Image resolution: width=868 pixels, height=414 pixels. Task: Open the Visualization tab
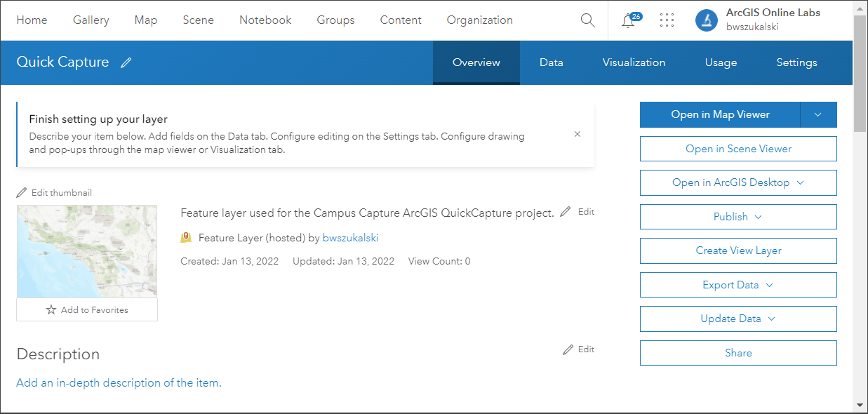click(x=634, y=62)
